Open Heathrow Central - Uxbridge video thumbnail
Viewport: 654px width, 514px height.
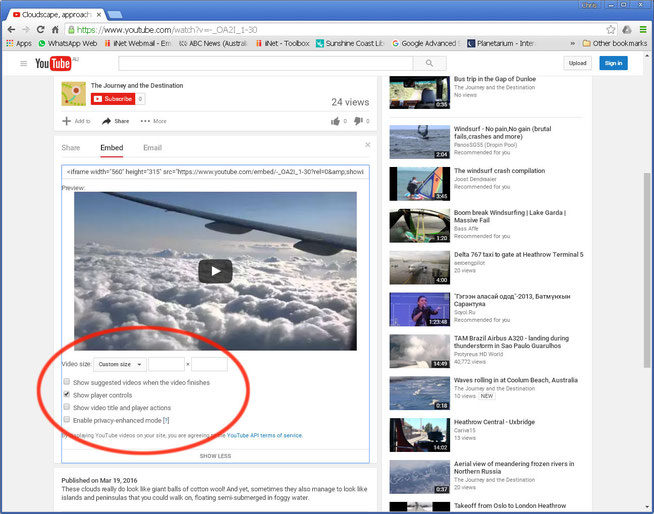420,435
